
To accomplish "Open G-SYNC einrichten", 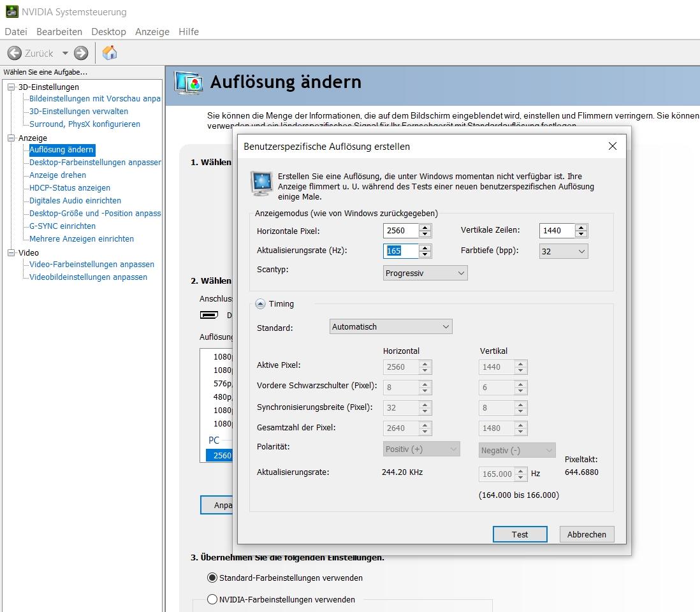I will coord(62,226).
